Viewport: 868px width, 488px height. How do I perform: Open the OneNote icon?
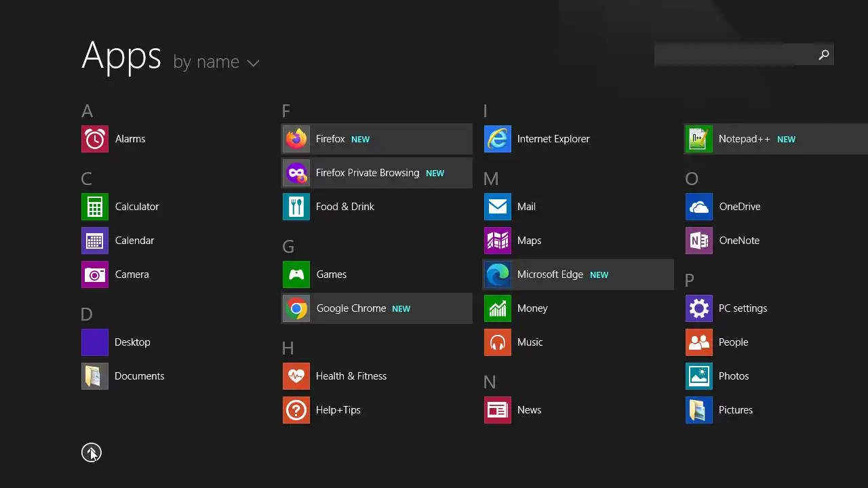coord(699,241)
